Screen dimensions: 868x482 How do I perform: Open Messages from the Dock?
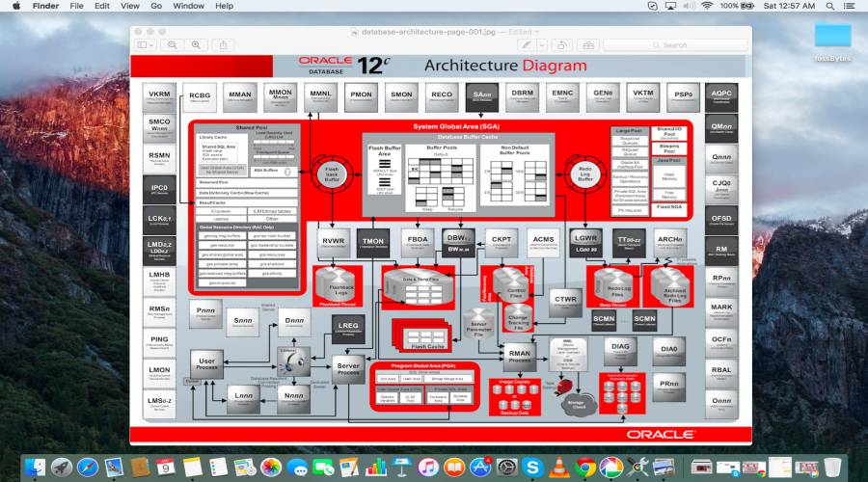click(297, 469)
